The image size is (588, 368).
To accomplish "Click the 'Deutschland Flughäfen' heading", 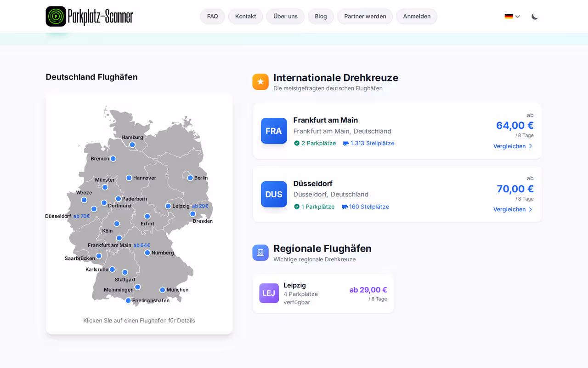I will tap(91, 77).
